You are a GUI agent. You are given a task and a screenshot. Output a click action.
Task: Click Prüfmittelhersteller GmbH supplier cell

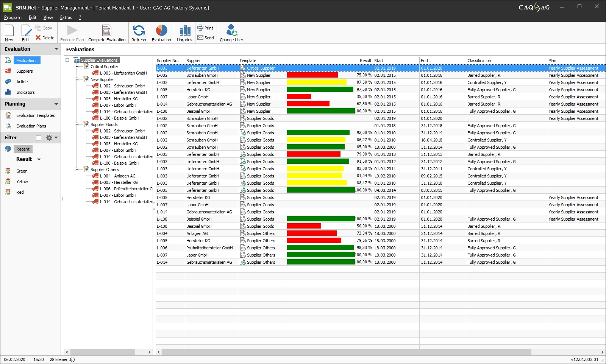211,248
